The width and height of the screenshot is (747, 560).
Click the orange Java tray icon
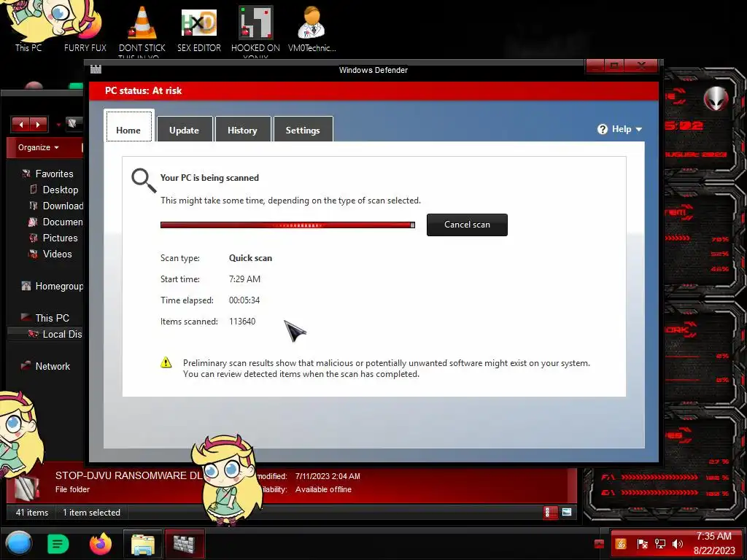621,544
